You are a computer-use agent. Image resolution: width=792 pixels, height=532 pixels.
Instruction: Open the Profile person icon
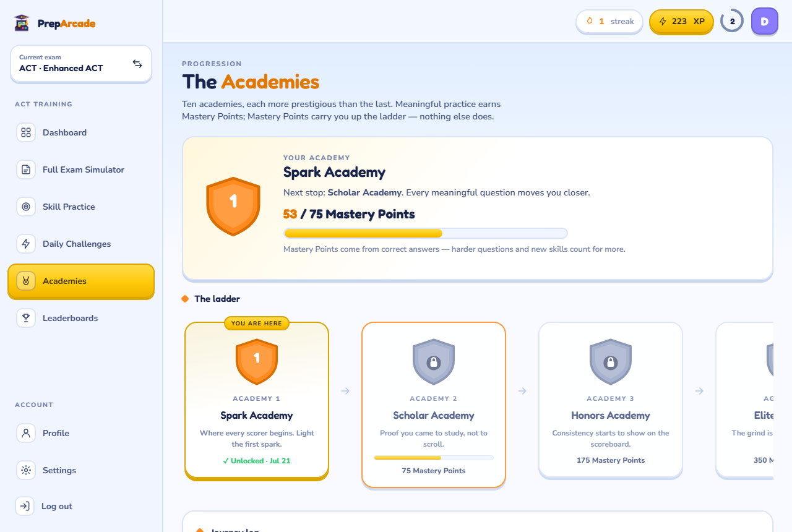pyautogui.click(x=26, y=433)
